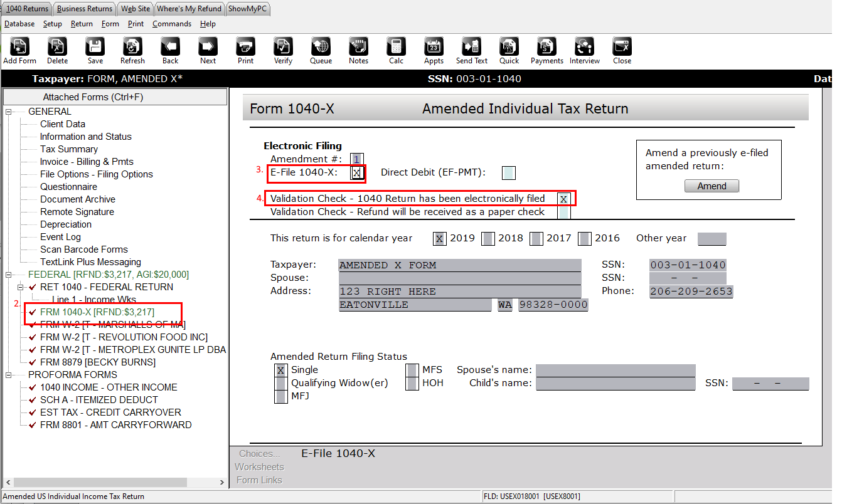
Task: Click the Attached Forms (Ctrl+F) header button
Action: 115,97
